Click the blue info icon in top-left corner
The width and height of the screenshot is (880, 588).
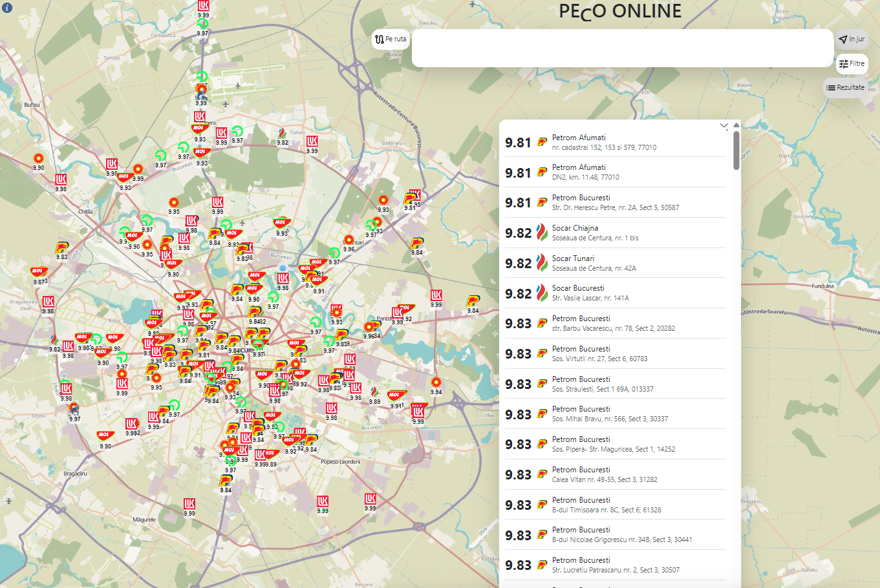pos(7,8)
